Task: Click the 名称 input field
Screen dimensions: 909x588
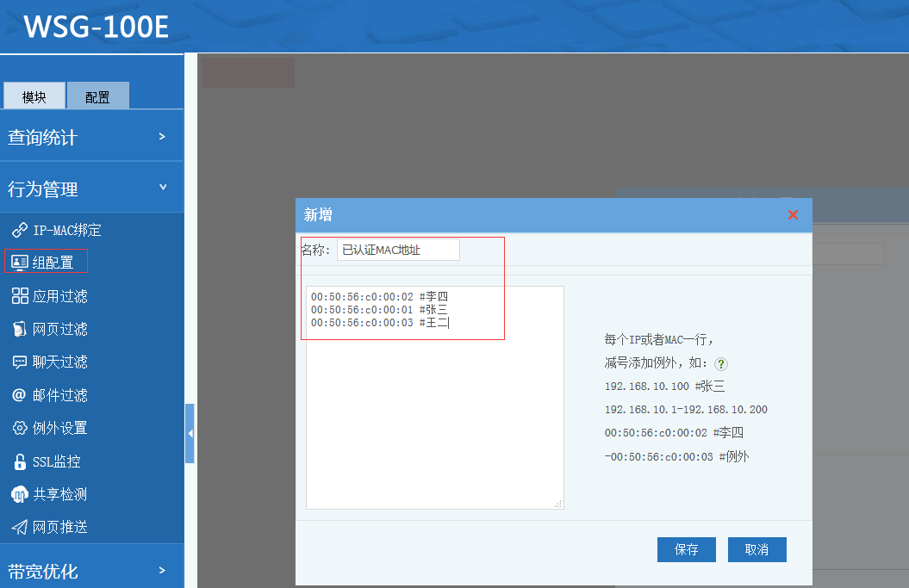Action: click(398, 250)
